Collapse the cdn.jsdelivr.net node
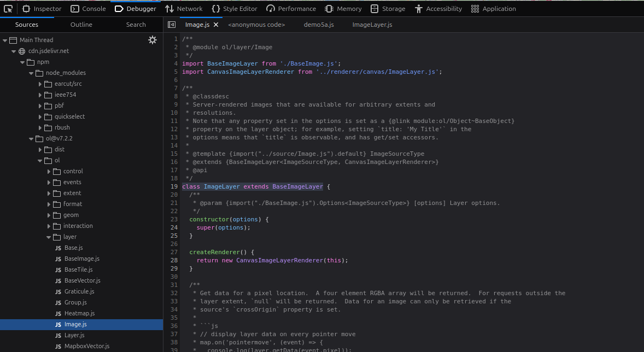 point(14,51)
